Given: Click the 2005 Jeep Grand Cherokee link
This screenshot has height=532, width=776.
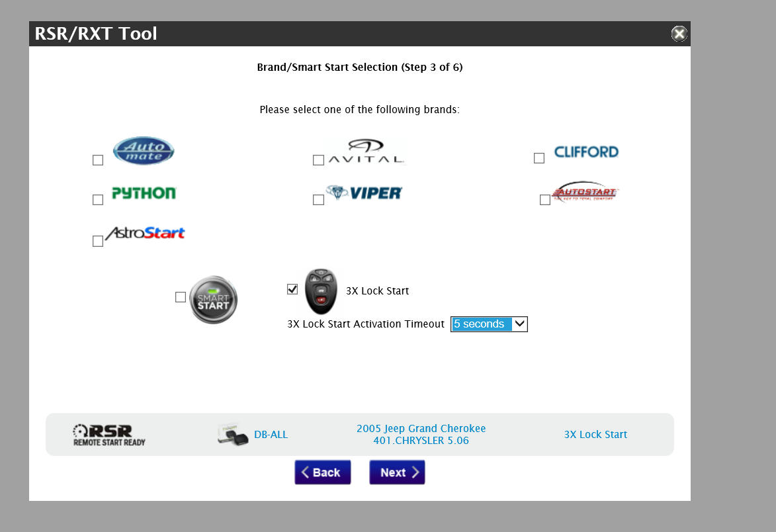Looking at the screenshot, I should [421, 435].
